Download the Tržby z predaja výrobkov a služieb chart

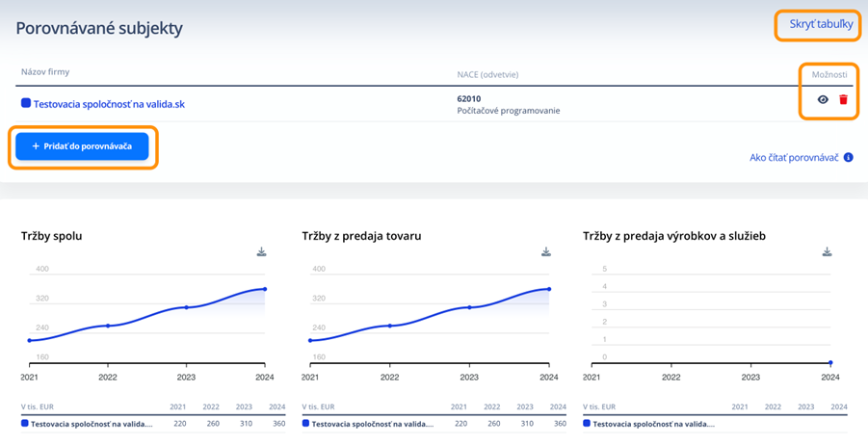point(827,252)
